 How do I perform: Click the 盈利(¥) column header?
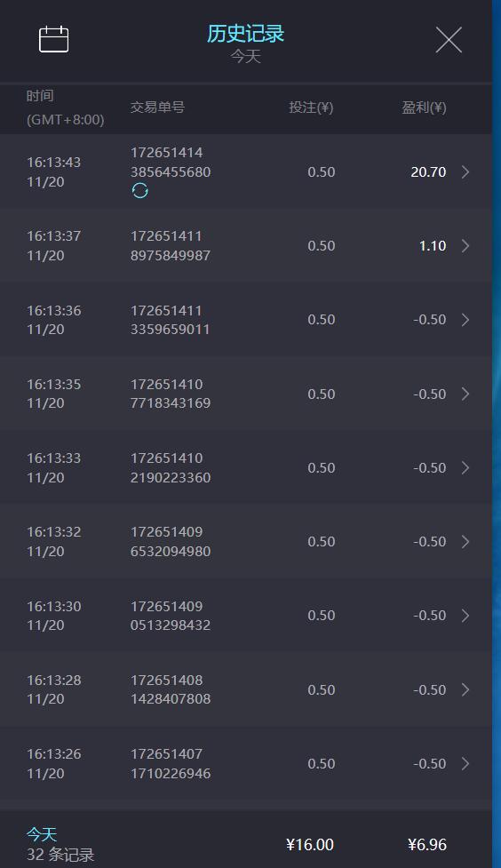[x=424, y=108]
